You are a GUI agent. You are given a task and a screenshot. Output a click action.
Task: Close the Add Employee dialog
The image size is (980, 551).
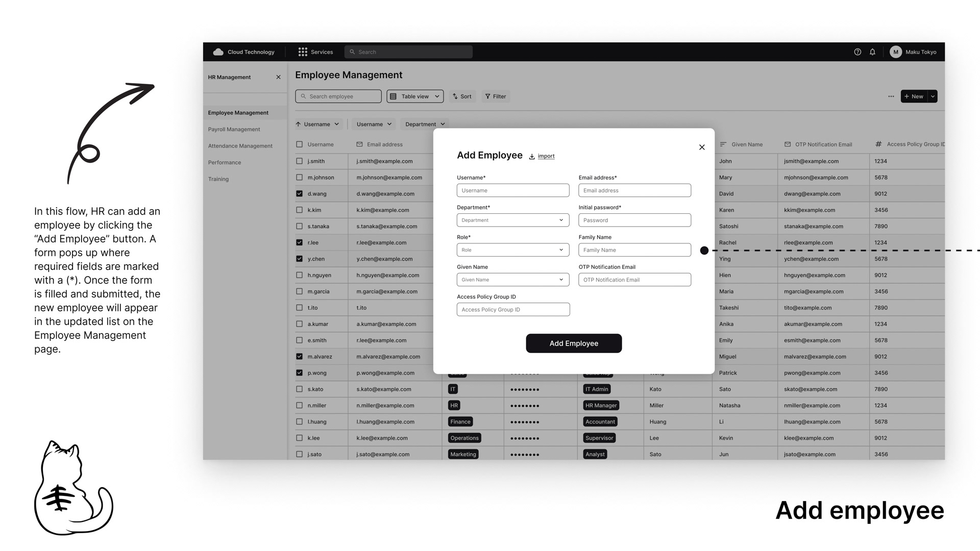click(702, 147)
